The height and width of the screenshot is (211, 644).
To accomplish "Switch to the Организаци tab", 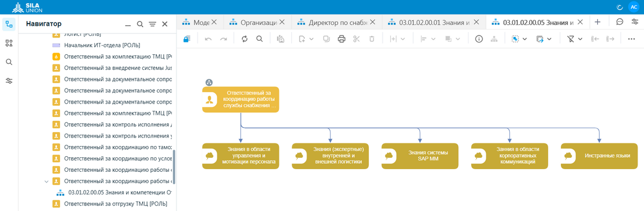I will [258, 23].
